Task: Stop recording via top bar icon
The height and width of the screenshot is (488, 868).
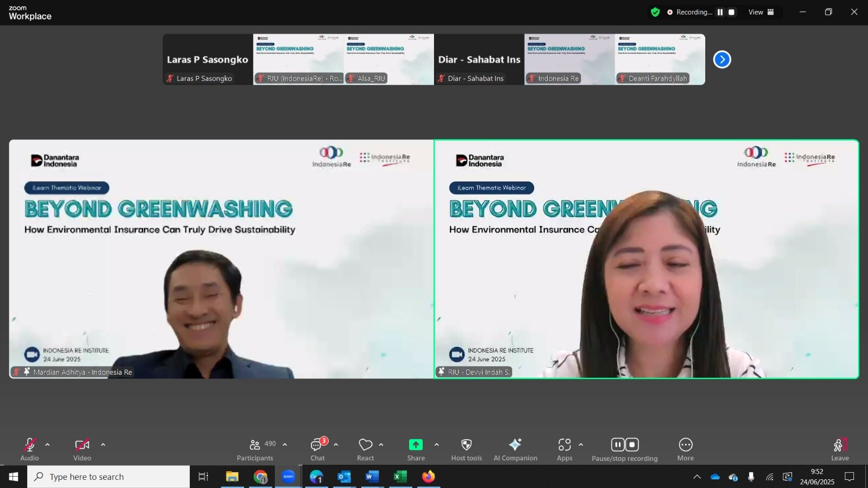Action: click(731, 12)
